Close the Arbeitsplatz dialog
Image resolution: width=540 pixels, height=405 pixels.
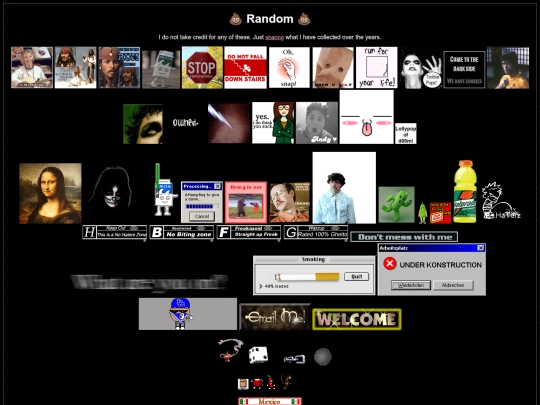(481, 248)
